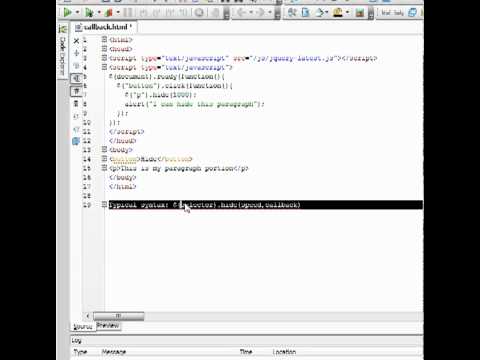Click the $(document).ready code line
This screenshot has height=360, width=480.
tap(167, 77)
